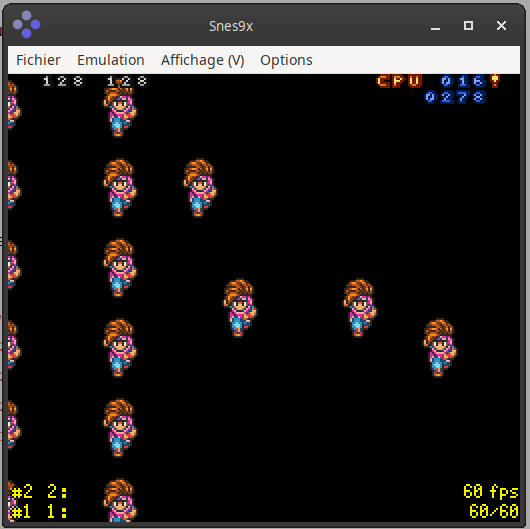The width and height of the screenshot is (530, 529).
Task: Open the Affichage (V) menu
Action: [202, 61]
